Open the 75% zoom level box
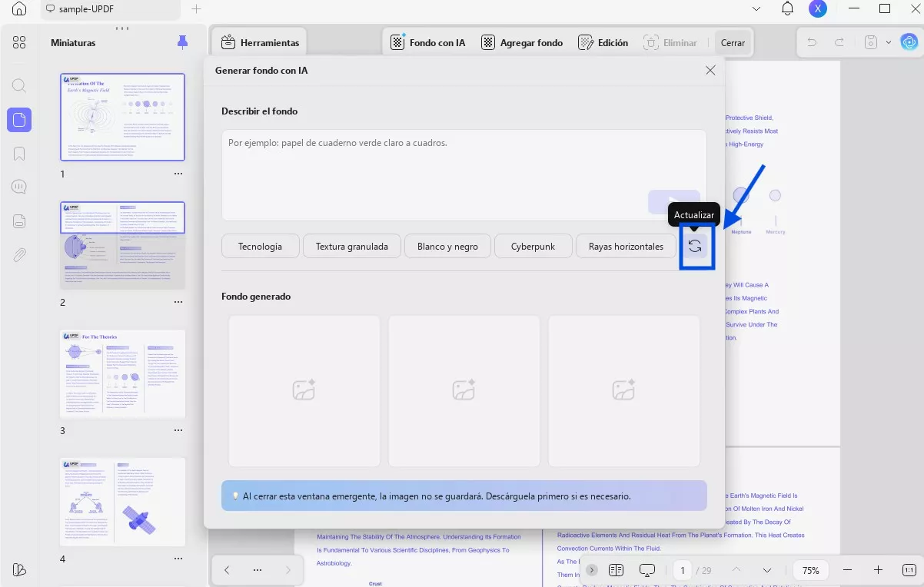 coord(810,570)
